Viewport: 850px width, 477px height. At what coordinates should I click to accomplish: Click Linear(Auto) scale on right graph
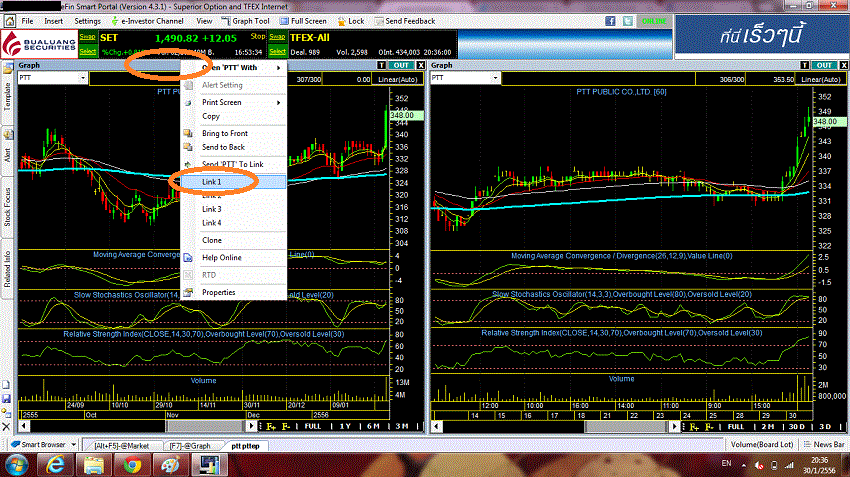point(821,80)
